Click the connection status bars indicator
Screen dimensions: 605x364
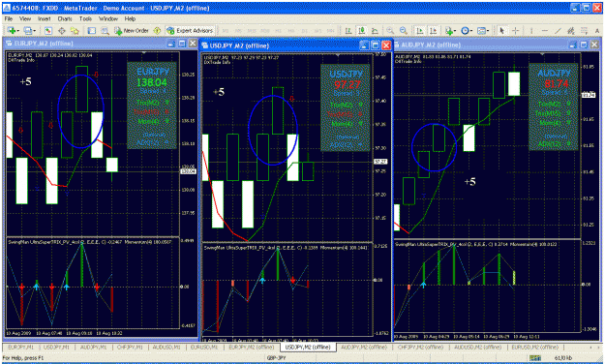[x=535, y=358]
